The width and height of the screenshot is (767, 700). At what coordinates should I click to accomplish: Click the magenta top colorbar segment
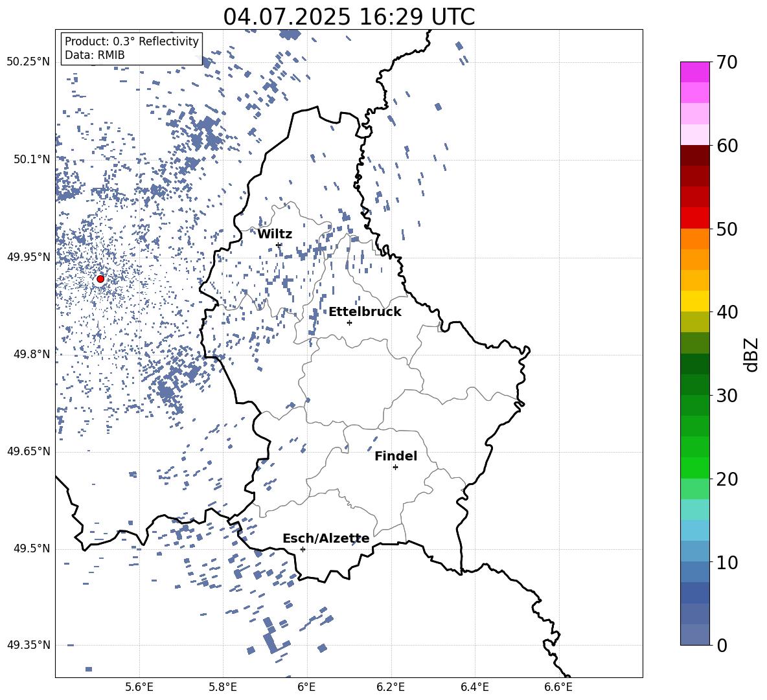694,72
